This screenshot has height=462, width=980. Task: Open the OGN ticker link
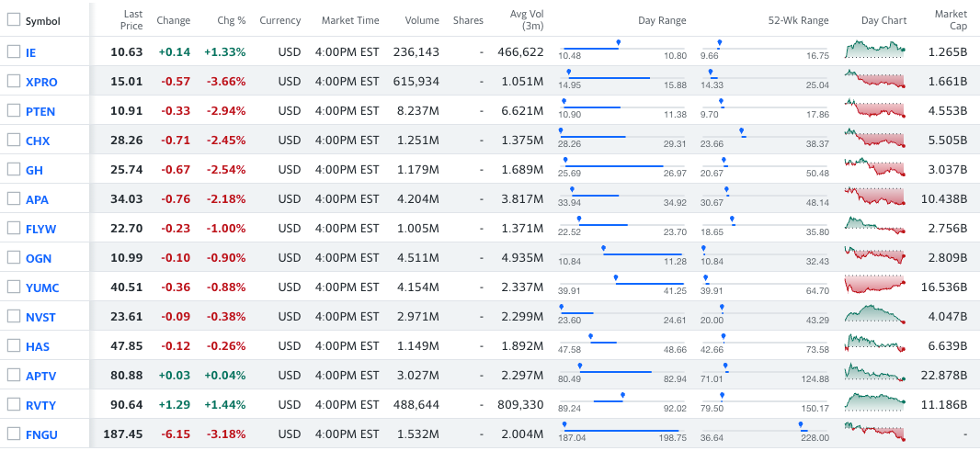(38, 258)
